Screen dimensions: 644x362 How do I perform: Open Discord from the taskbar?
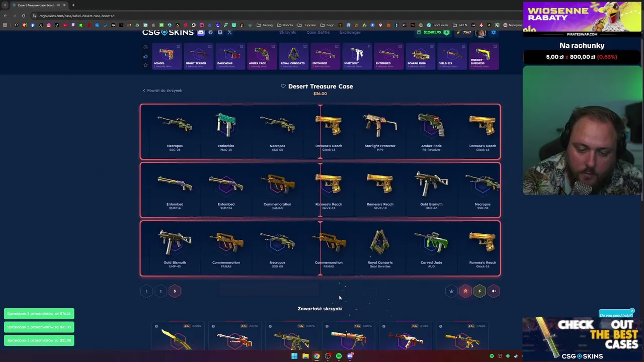pyautogui.click(x=350, y=356)
